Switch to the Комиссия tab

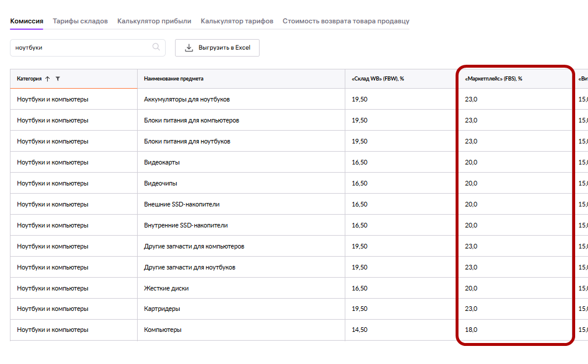point(27,21)
